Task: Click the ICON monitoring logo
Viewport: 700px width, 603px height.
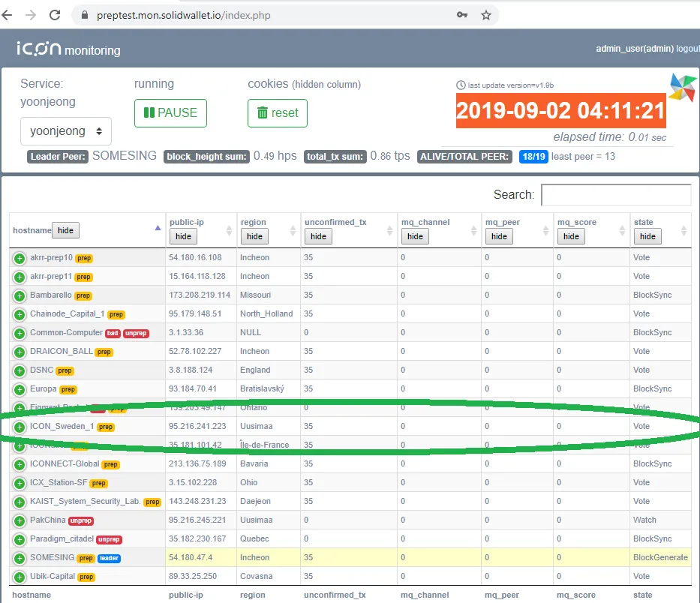Action: point(68,49)
